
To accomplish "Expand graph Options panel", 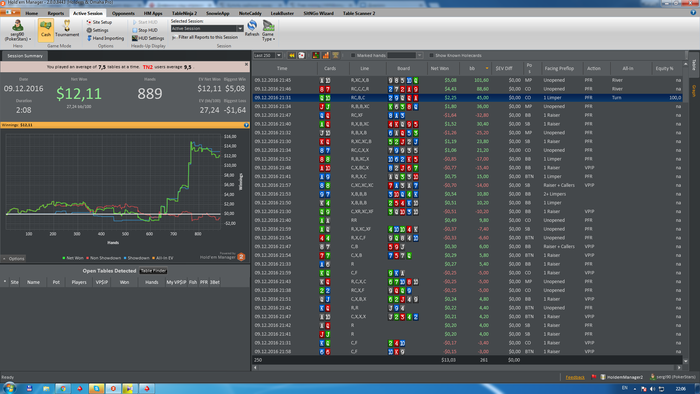I will point(14,258).
